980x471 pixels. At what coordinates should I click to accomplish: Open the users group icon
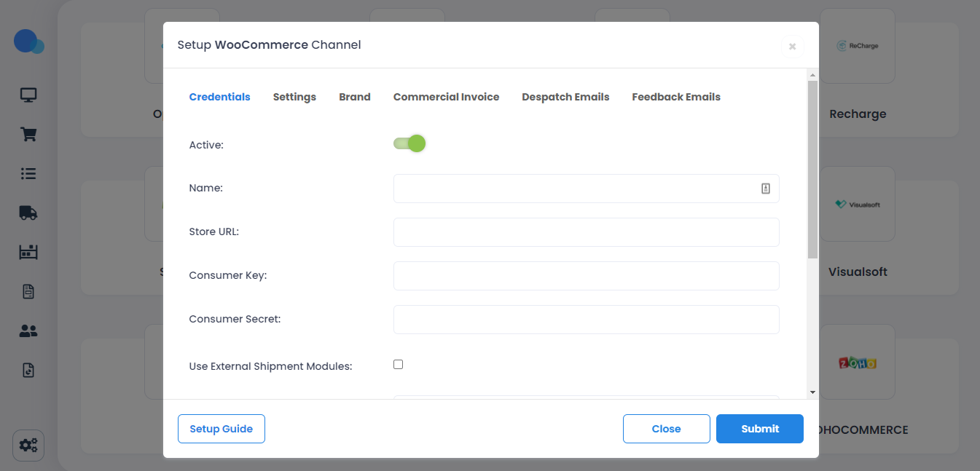coord(28,331)
